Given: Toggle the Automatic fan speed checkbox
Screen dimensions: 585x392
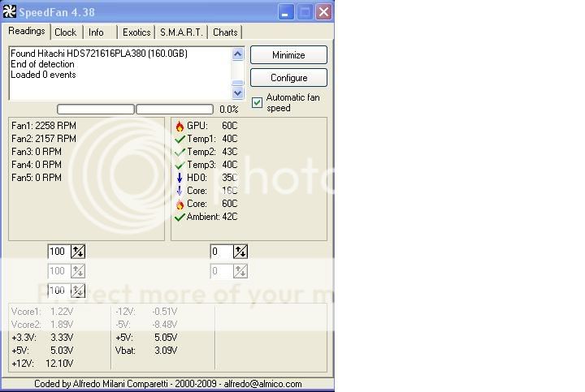Looking at the screenshot, I should pos(258,103).
